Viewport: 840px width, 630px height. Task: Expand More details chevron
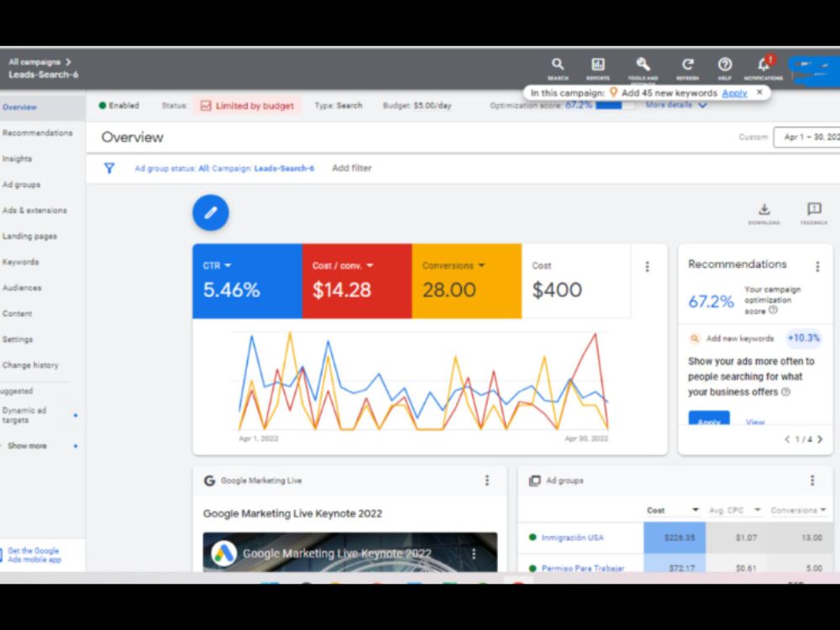[703, 105]
